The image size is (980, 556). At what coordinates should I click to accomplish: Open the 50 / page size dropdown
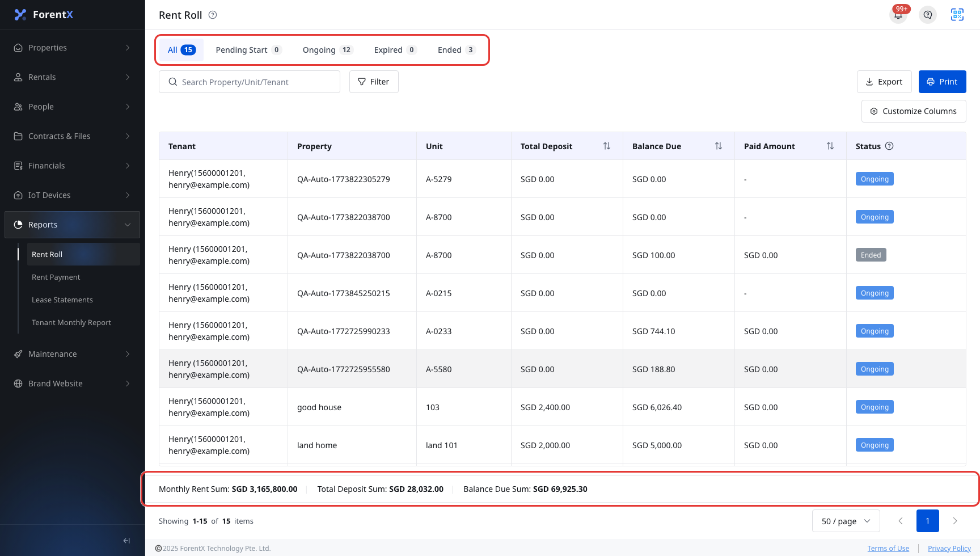coord(846,521)
